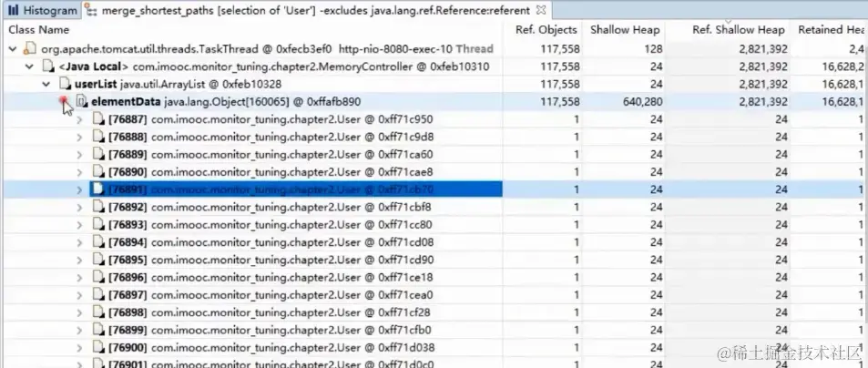Expand the [76888] User entry
The height and width of the screenshot is (368, 868).
click(80, 138)
